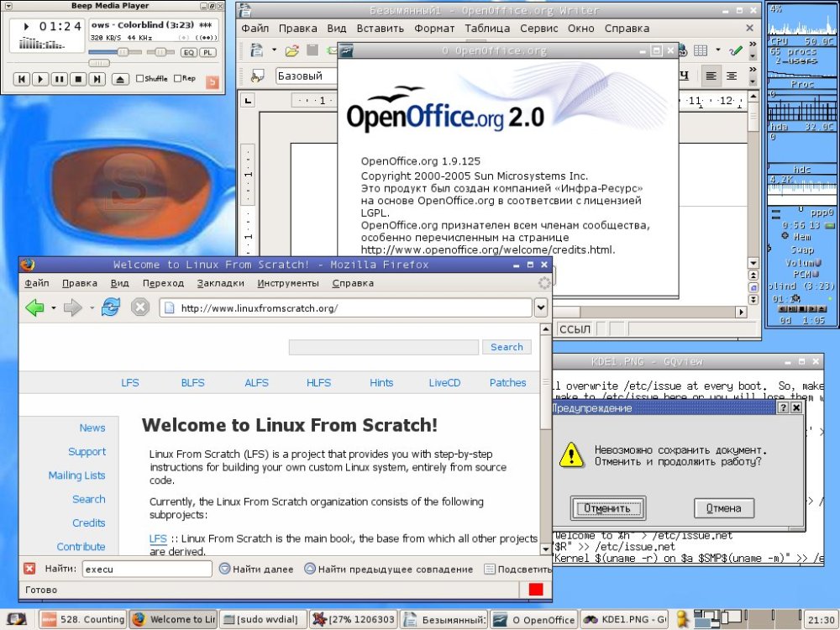Viewport: 840px width, 630px height.
Task: Close the Writer document with the menu-bar X
Action: tap(749, 28)
